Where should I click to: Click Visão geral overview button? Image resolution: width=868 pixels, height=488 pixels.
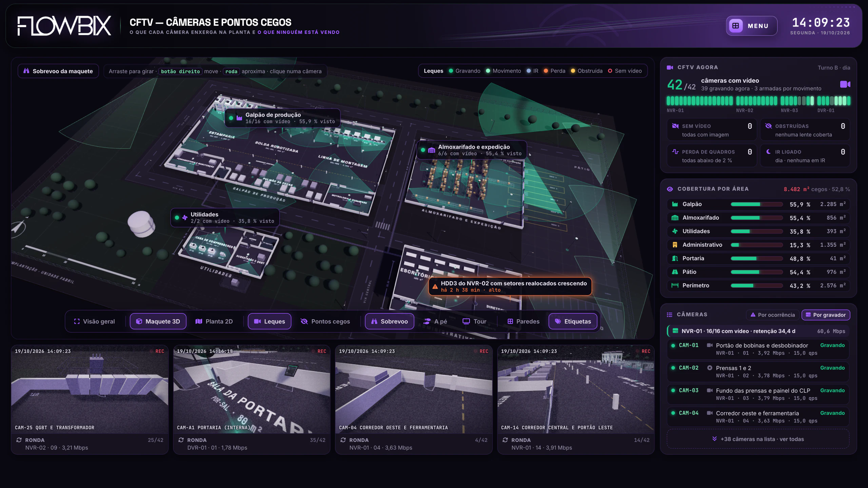coord(94,321)
